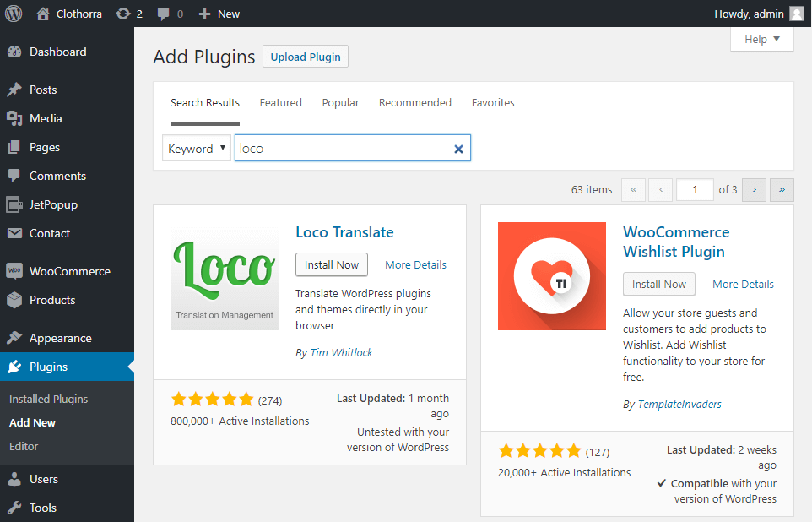The image size is (812, 522).
Task: Switch to the Search Results tab
Action: coord(205,103)
